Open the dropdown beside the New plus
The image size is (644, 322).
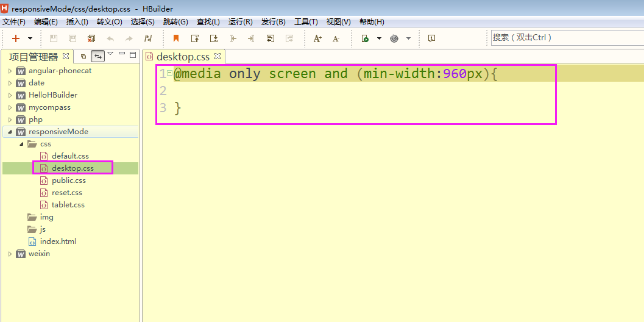(x=30, y=38)
